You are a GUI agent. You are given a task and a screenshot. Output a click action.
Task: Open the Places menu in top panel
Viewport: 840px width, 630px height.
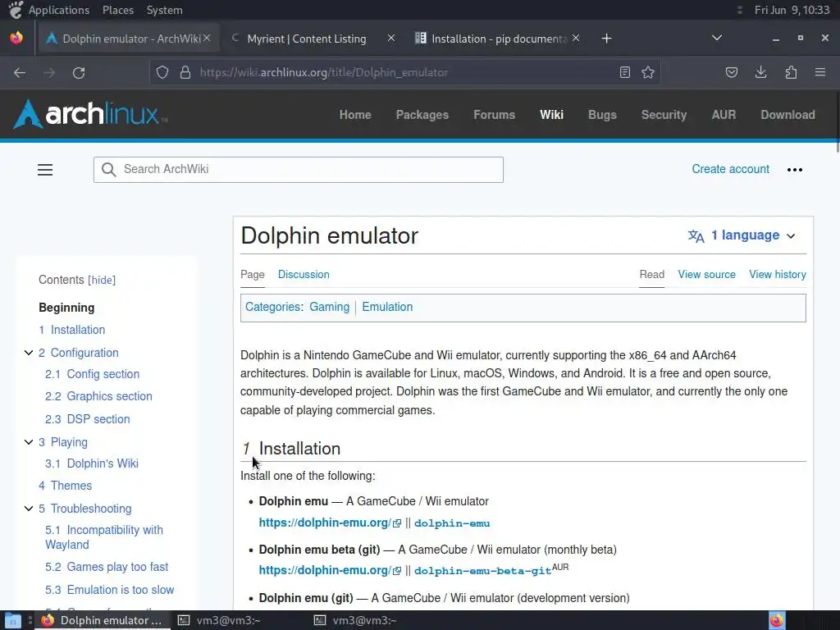118,10
